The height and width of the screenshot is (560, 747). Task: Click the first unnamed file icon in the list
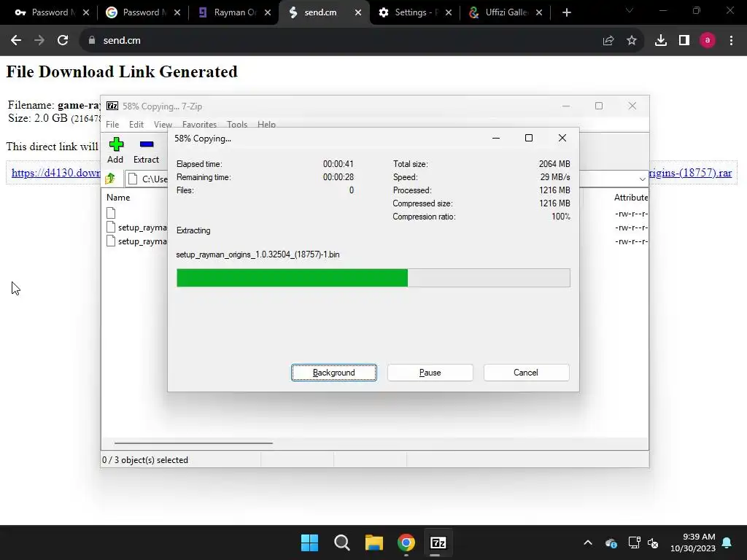pyautogui.click(x=111, y=213)
